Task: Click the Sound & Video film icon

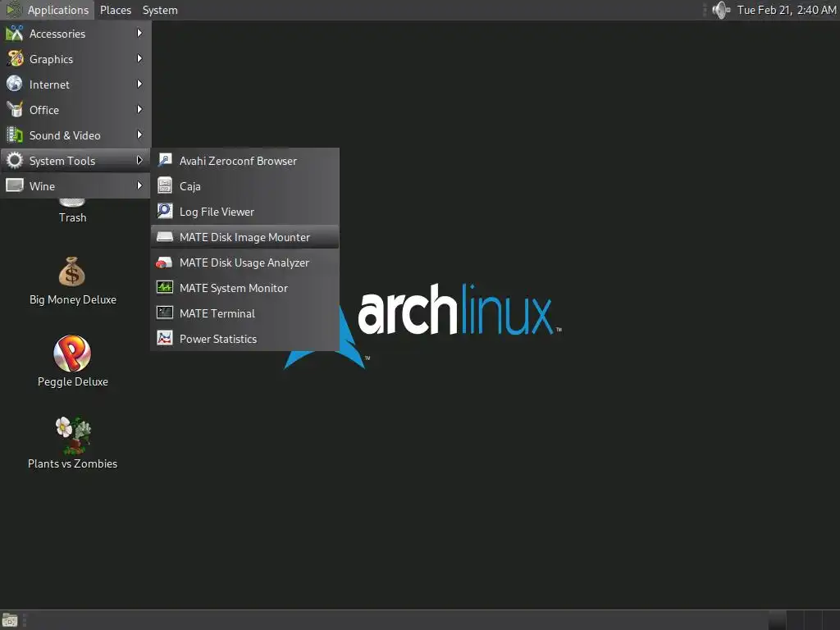Action: point(15,135)
